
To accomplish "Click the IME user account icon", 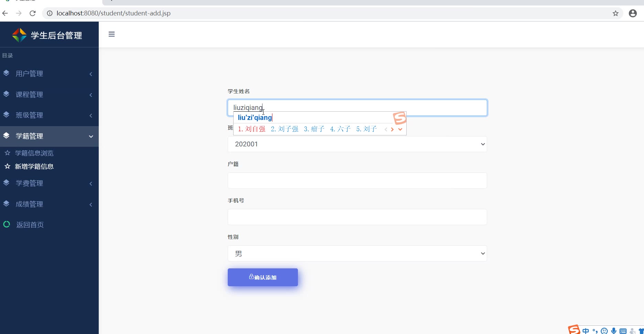I will point(632,331).
